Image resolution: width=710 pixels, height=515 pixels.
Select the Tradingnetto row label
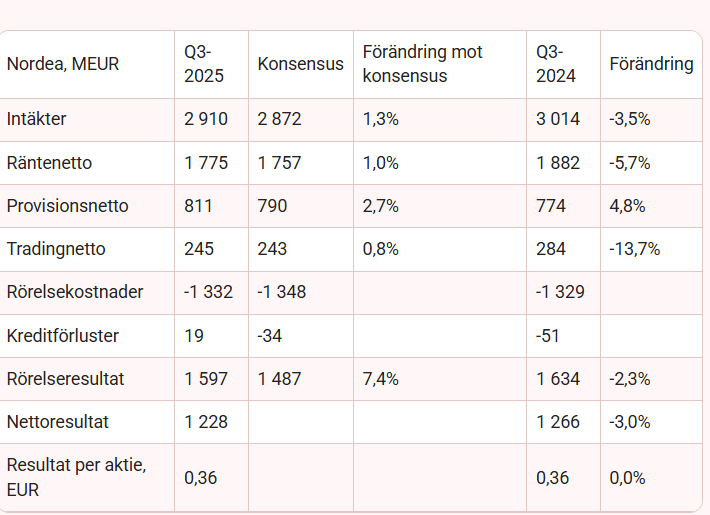pyautogui.click(x=56, y=249)
